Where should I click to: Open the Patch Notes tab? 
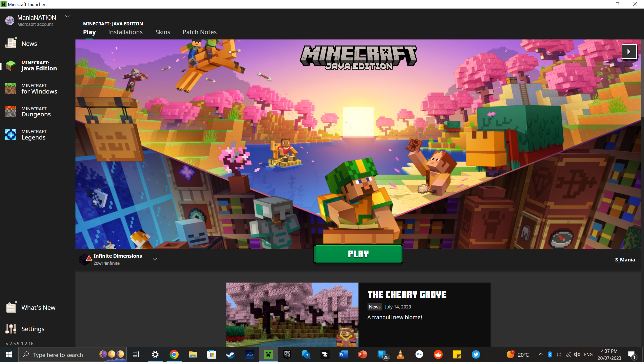pyautogui.click(x=199, y=32)
